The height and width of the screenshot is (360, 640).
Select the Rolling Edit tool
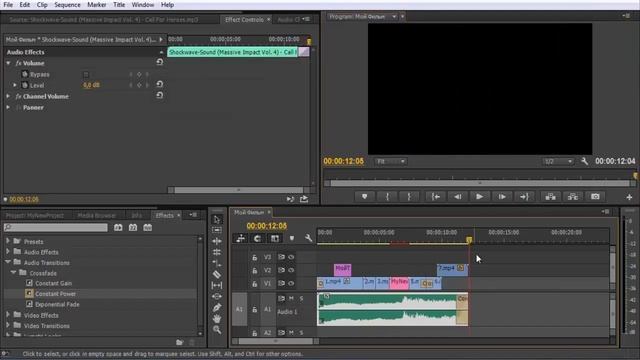pos(217,252)
